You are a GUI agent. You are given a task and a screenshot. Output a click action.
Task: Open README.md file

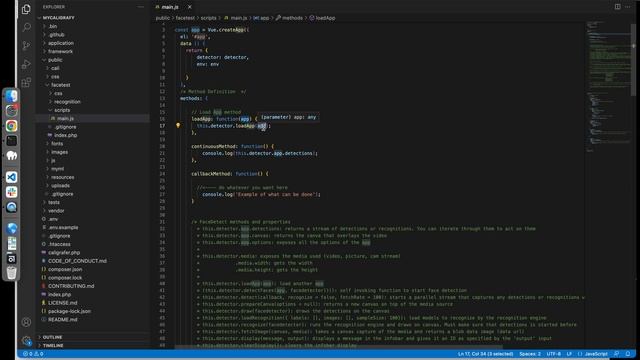pyautogui.click(x=62, y=320)
